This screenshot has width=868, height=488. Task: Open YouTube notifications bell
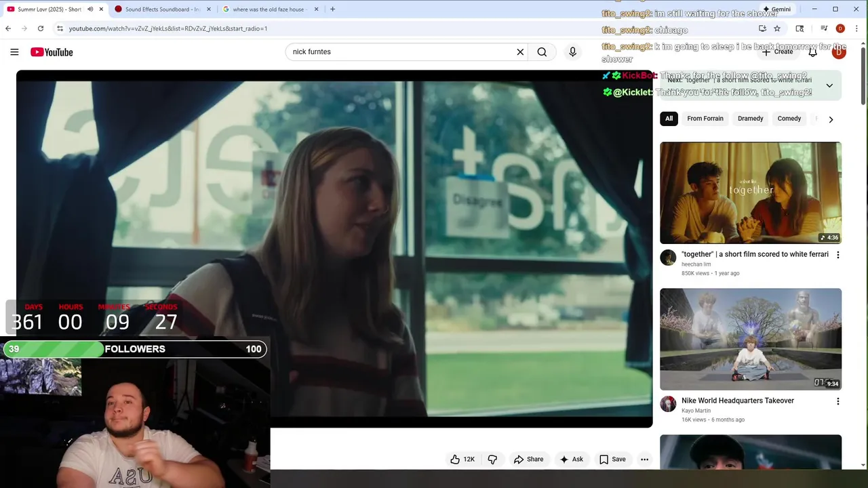(812, 52)
